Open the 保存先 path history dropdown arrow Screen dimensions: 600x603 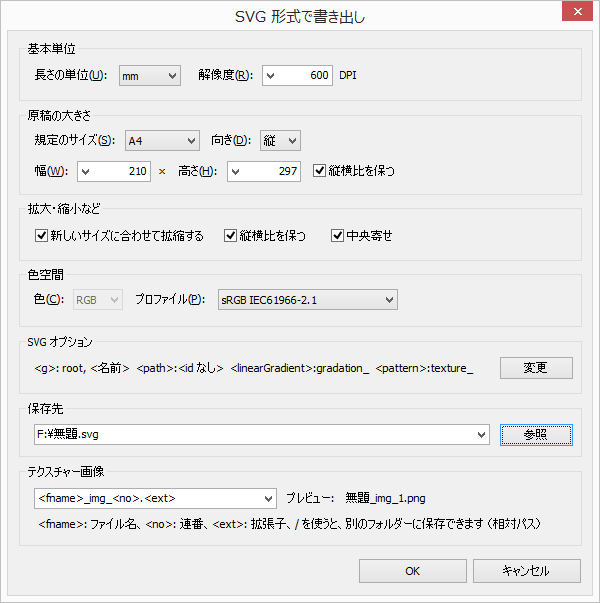(481, 435)
